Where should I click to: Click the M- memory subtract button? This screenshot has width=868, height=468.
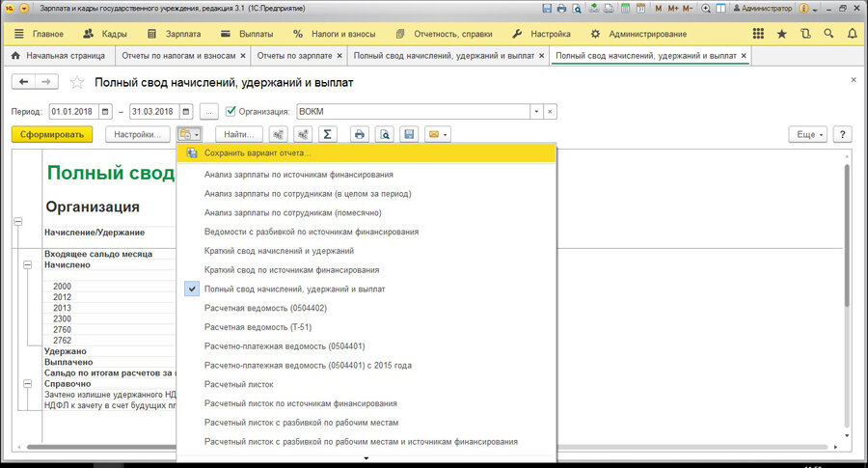pos(688,9)
